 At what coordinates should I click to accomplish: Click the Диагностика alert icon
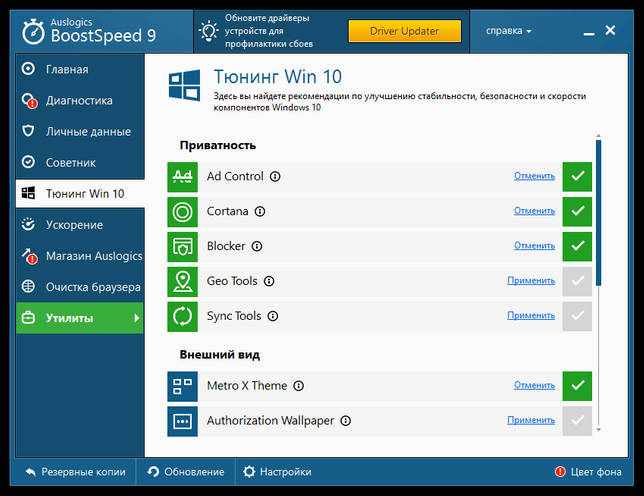[30, 101]
